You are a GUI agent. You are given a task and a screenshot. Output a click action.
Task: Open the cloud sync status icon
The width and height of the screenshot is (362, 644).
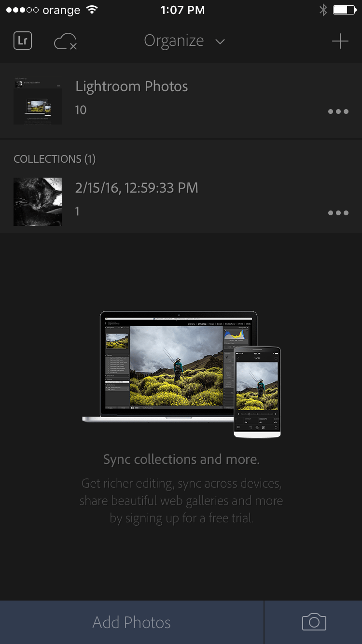(65, 42)
